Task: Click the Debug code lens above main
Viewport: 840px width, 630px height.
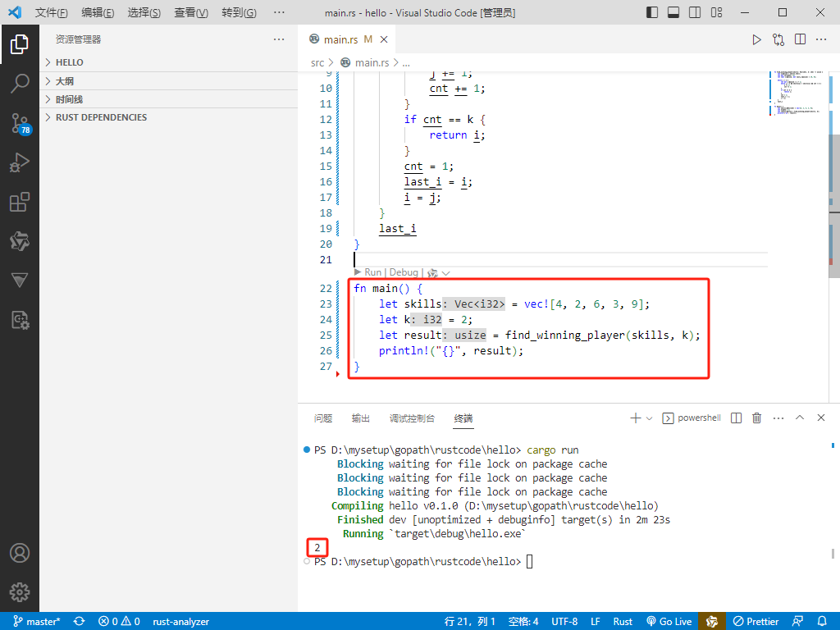Action: click(x=404, y=272)
